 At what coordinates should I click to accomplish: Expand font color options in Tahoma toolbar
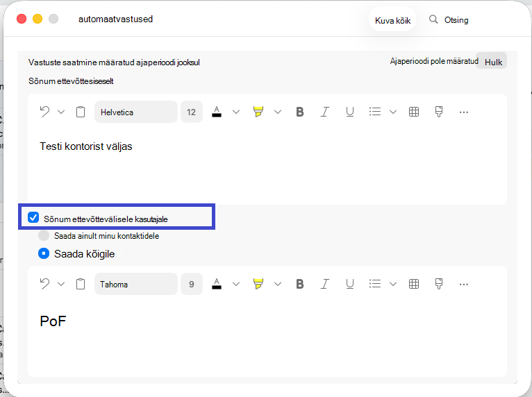coord(236,284)
